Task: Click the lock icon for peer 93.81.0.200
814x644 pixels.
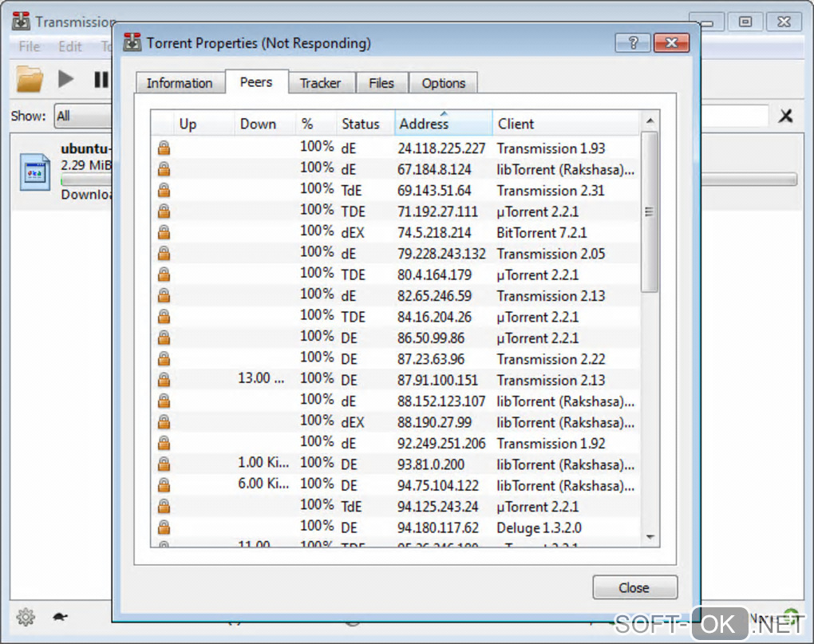Action: tap(164, 464)
